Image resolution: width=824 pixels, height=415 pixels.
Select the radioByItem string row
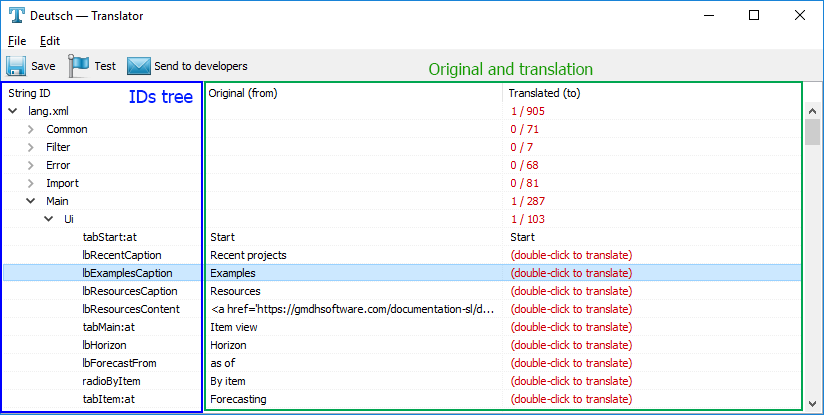(113, 381)
